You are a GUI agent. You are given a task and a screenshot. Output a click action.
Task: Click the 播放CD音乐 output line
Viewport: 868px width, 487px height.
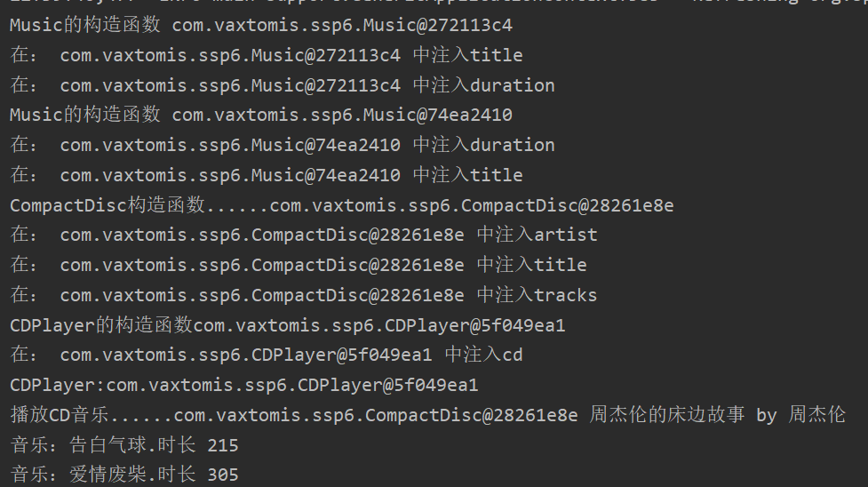(427, 414)
